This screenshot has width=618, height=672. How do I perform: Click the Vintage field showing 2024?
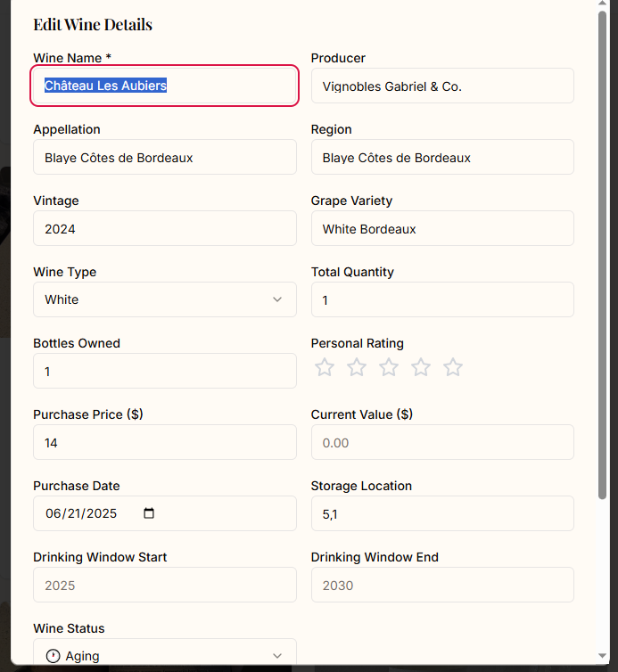click(165, 228)
